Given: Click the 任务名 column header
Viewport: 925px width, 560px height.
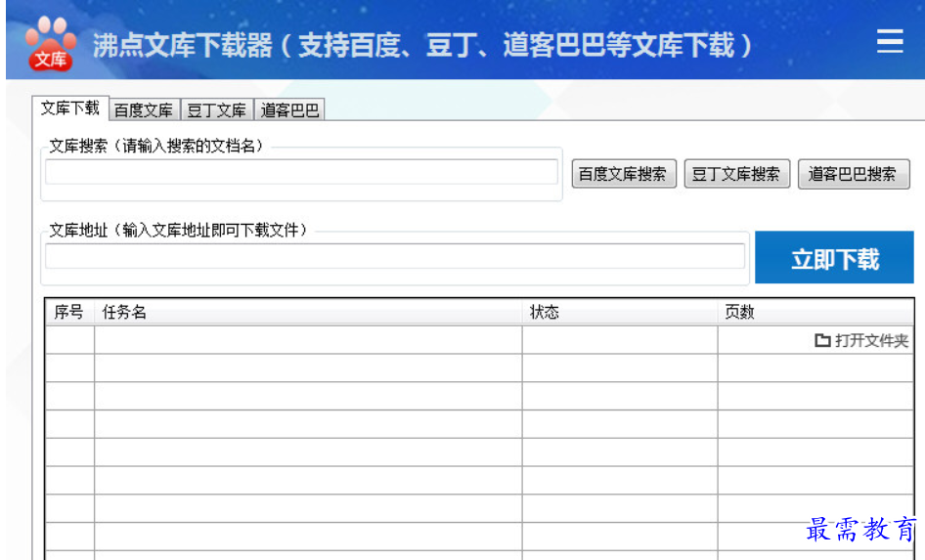Looking at the screenshot, I should click(308, 312).
